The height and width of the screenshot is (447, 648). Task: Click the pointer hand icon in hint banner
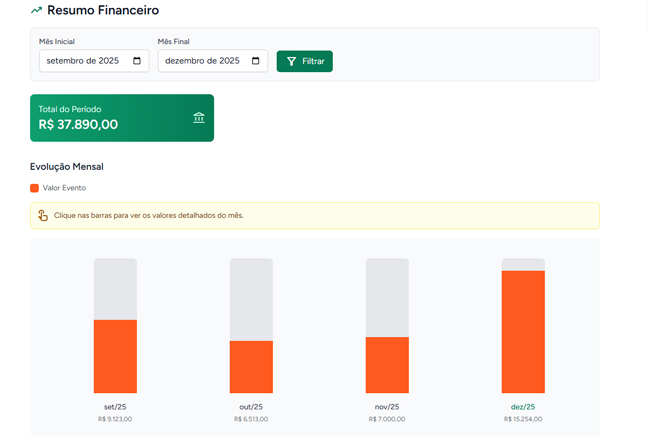click(x=43, y=215)
